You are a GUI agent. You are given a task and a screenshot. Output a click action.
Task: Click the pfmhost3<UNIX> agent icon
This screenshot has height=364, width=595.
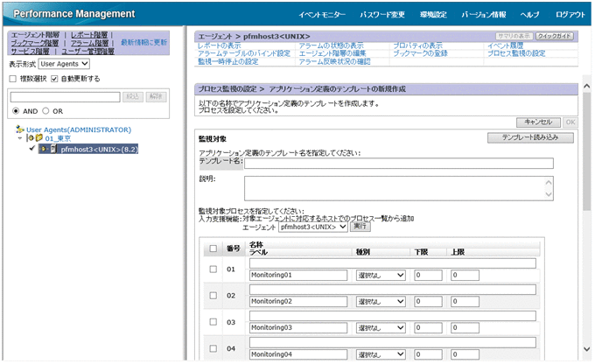pyautogui.click(x=53, y=149)
